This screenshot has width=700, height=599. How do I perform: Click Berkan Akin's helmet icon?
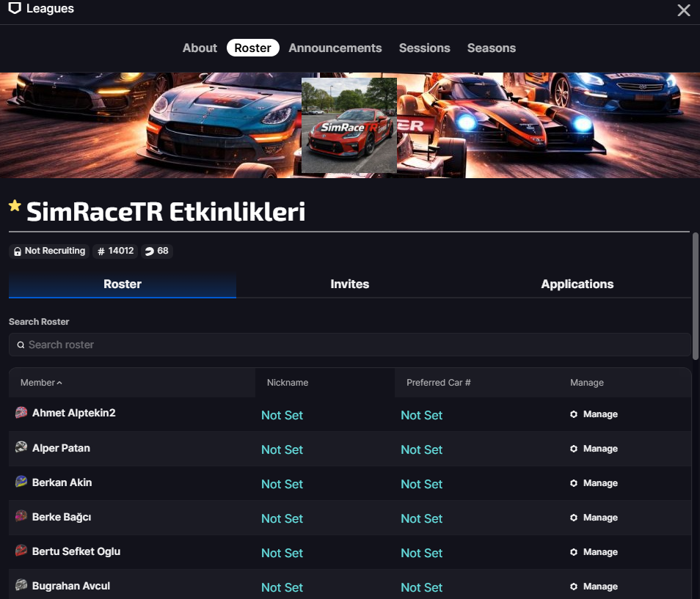21,482
